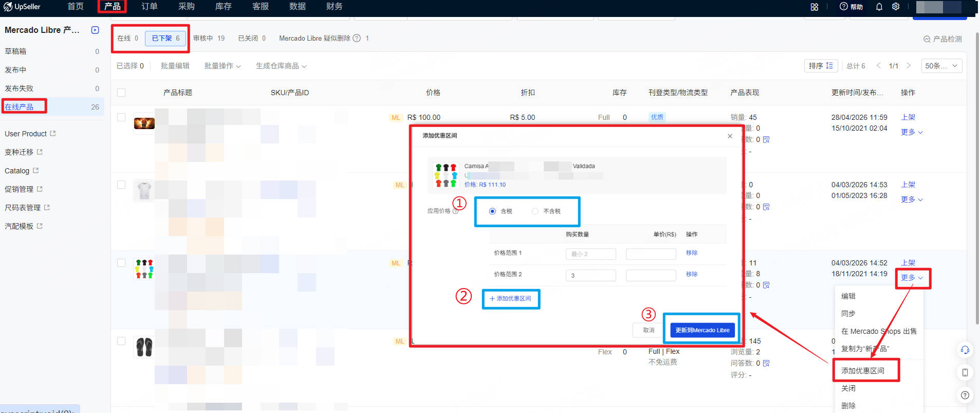Check the box for the colored shirts row
Image resolution: width=980 pixels, height=413 pixels.
[121, 263]
